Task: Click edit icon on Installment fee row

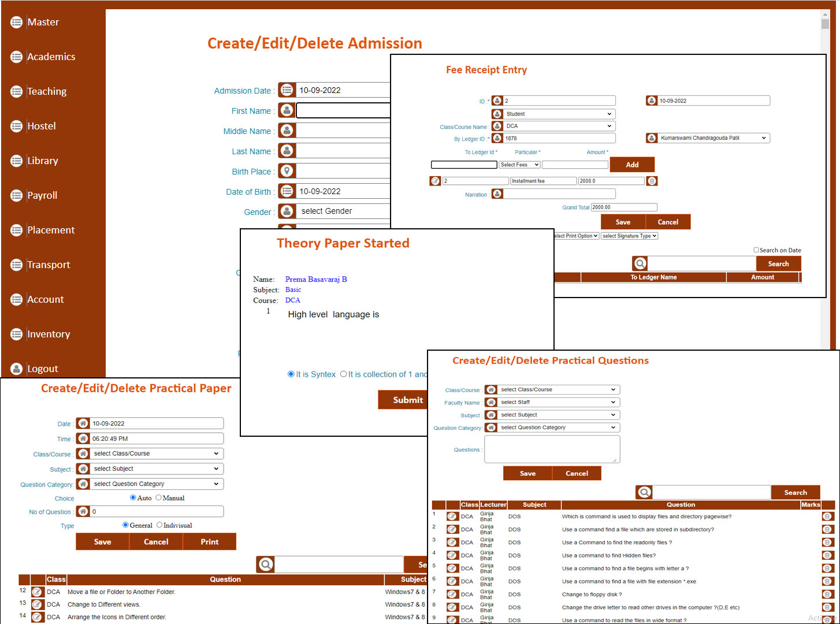Action: (435, 181)
